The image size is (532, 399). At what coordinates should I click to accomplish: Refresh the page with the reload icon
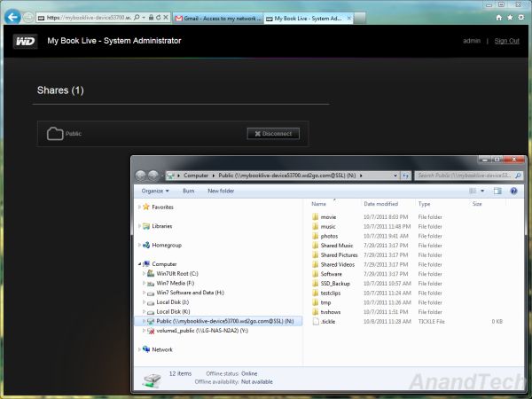click(159, 18)
